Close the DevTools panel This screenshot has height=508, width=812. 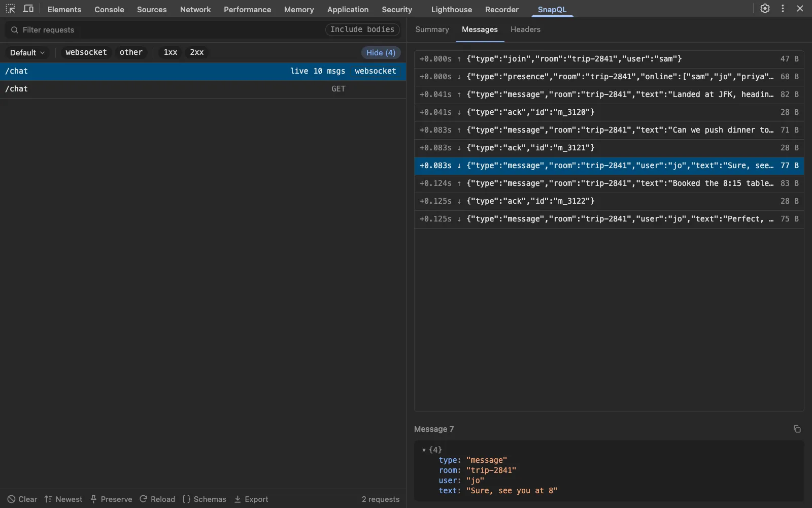(x=800, y=9)
